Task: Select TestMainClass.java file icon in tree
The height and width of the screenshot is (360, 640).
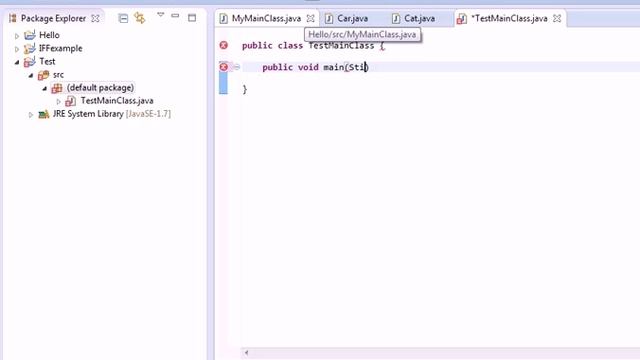Action: 71,101
